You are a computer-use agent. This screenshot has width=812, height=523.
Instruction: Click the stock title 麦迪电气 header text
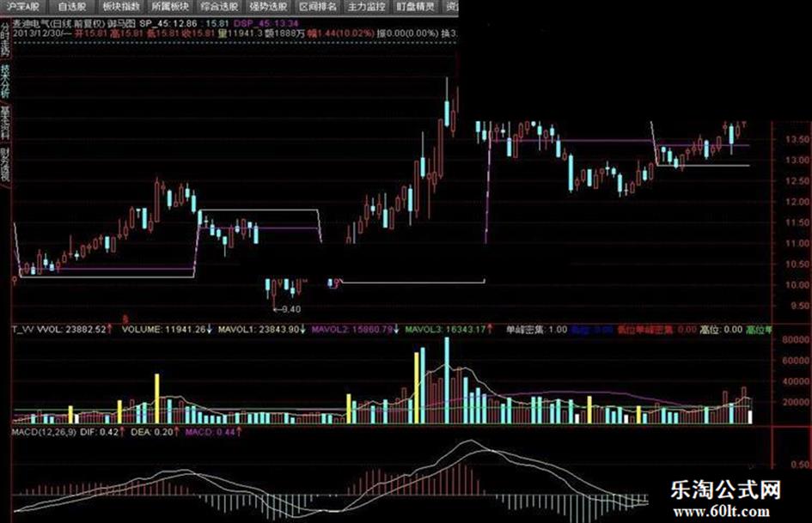pyautogui.click(x=32, y=23)
